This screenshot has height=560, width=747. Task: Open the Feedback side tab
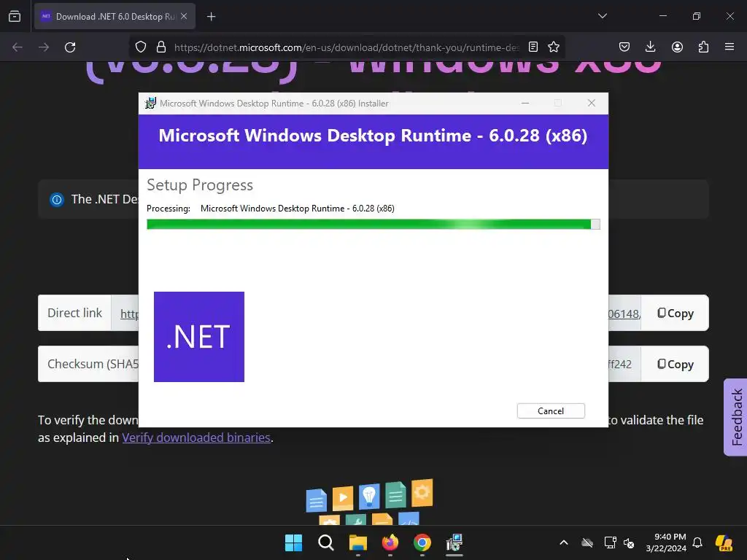point(736,417)
